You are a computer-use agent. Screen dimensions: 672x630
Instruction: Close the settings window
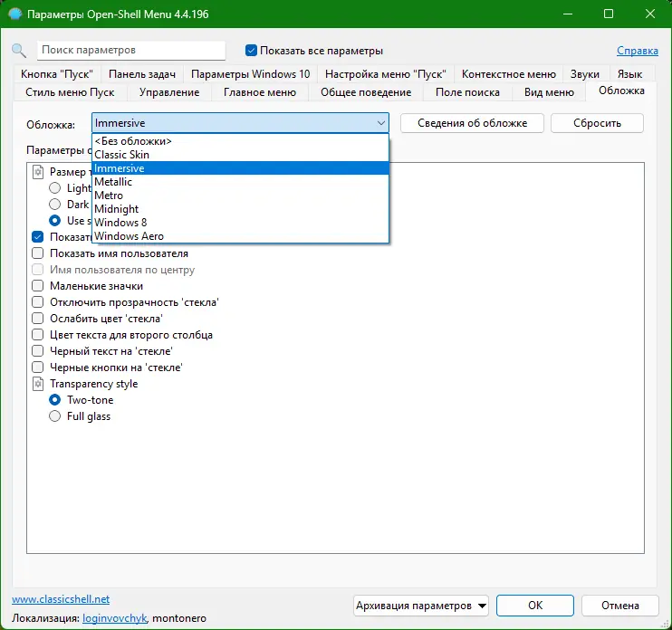pyautogui.click(x=650, y=14)
